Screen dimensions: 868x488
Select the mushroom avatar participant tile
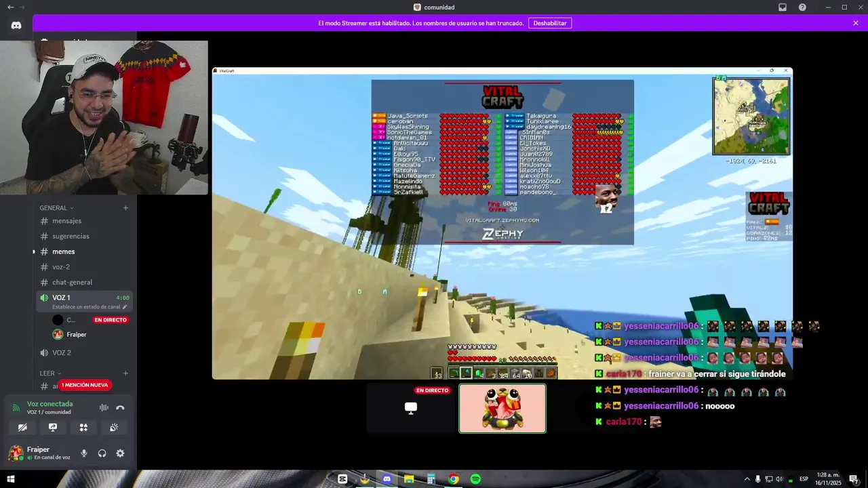(x=502, y=408)
